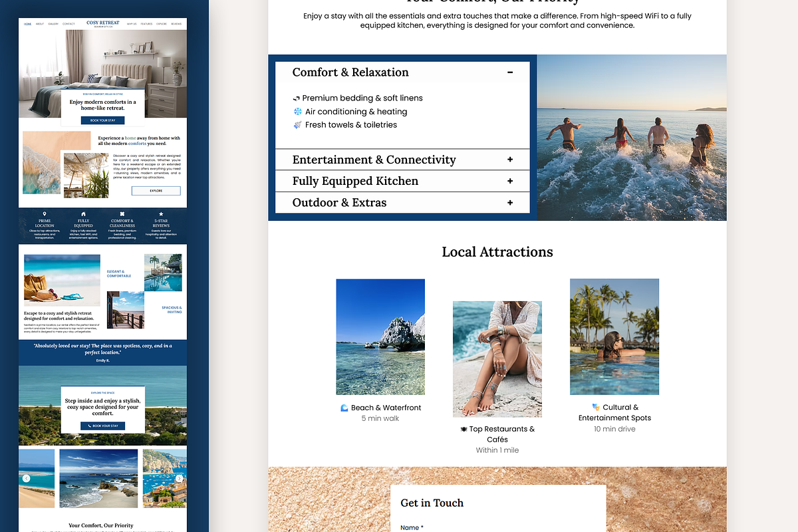Viewport: 798px width, 532px height.
Task: Open the Reviews nav link
Action: pyautogui.click(x=176, y=24)
